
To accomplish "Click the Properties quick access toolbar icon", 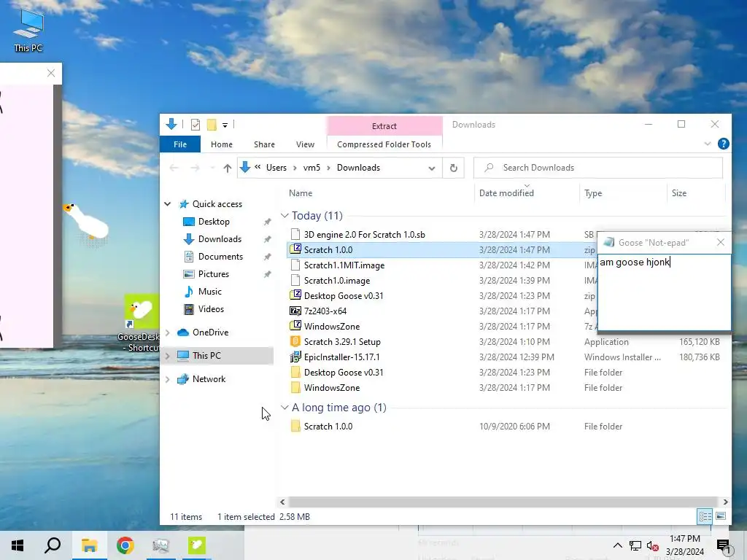I will click(196, 125).
